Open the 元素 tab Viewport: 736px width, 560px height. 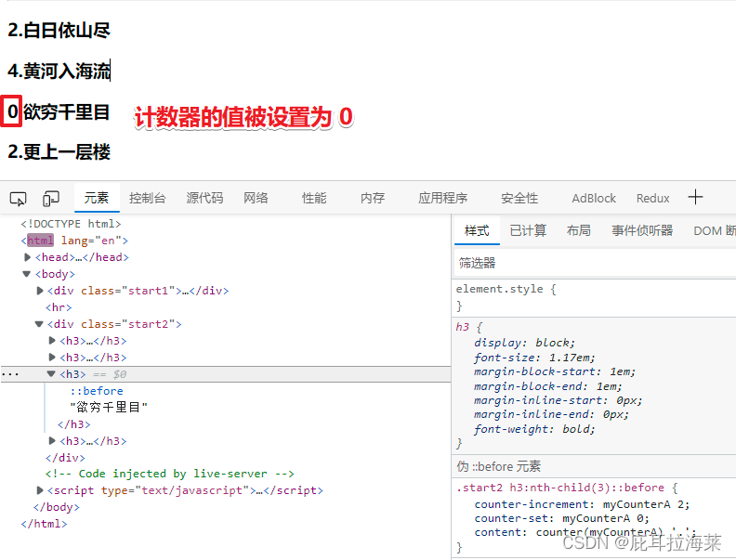click(97, 198)
